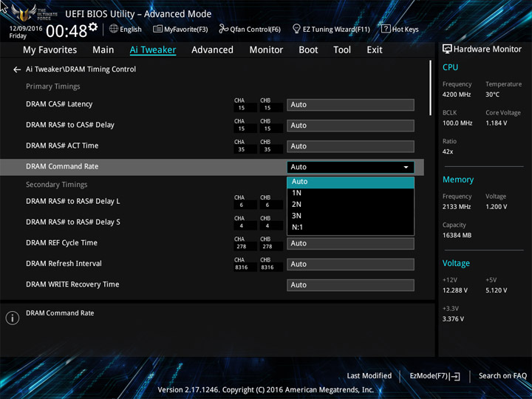Click the Ai Tweaker\DRAM Timing Control breadcrumb

coord(81,69)
